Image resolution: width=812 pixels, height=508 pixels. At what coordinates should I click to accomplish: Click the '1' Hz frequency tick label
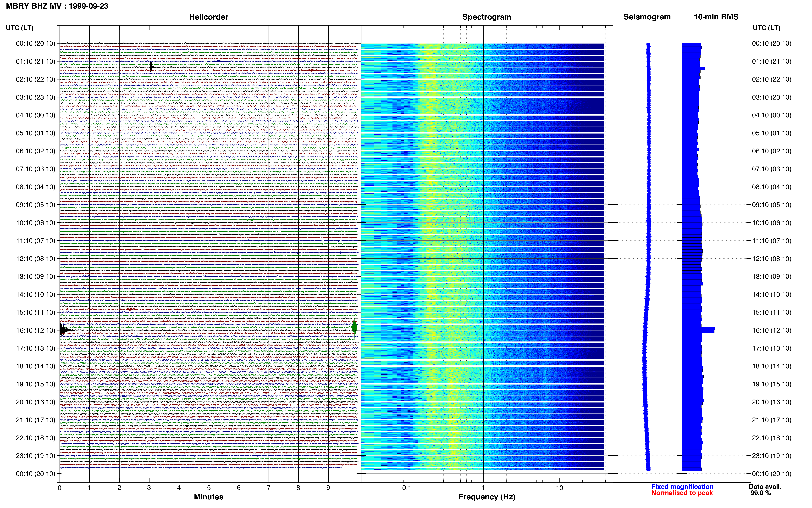pyautogui.click(x=483, y=488)
